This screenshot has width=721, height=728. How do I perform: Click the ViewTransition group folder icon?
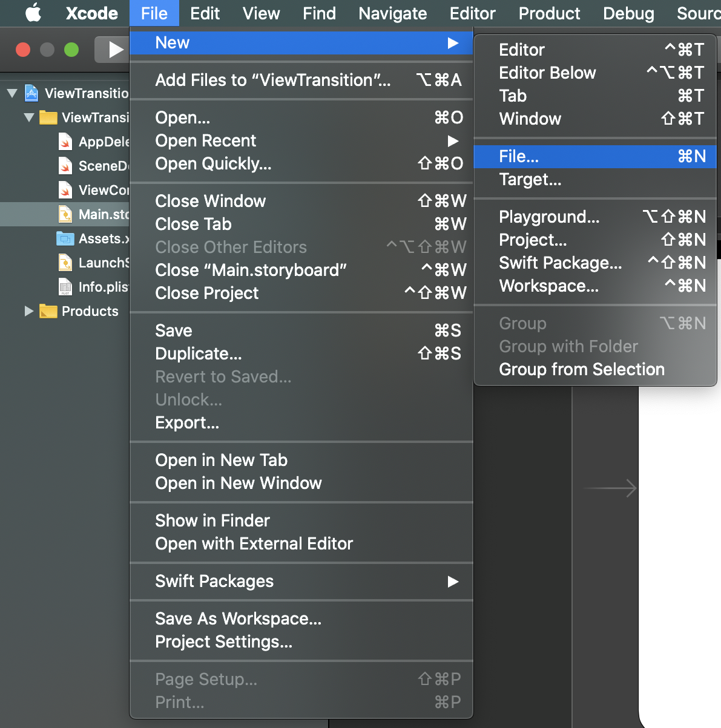tap(48, 117)
